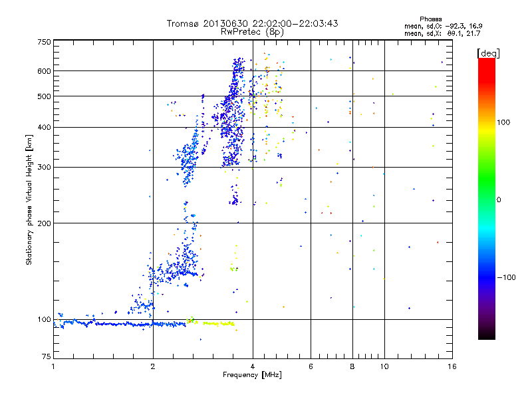The image size is (532, 399).
Task: Click the x-axis tick label '16'
Action: click(x=452, y=366)
